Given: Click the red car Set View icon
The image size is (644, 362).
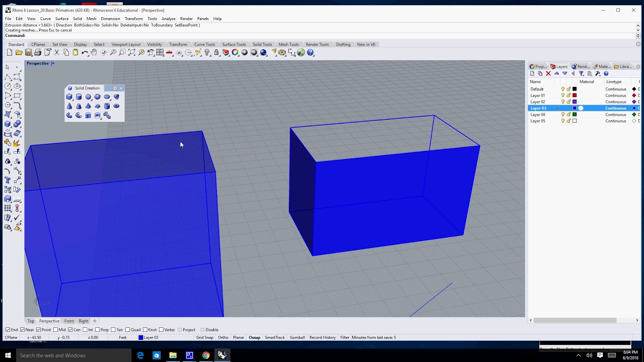Looking at the screenshot, I should (x=169, y=52).
